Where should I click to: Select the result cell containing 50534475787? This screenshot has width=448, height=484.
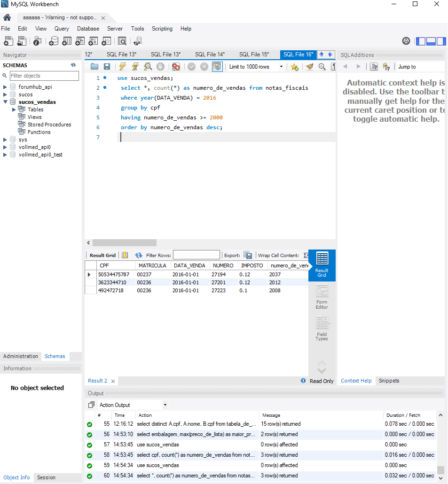pyautogui.click(x=116, y=274)
